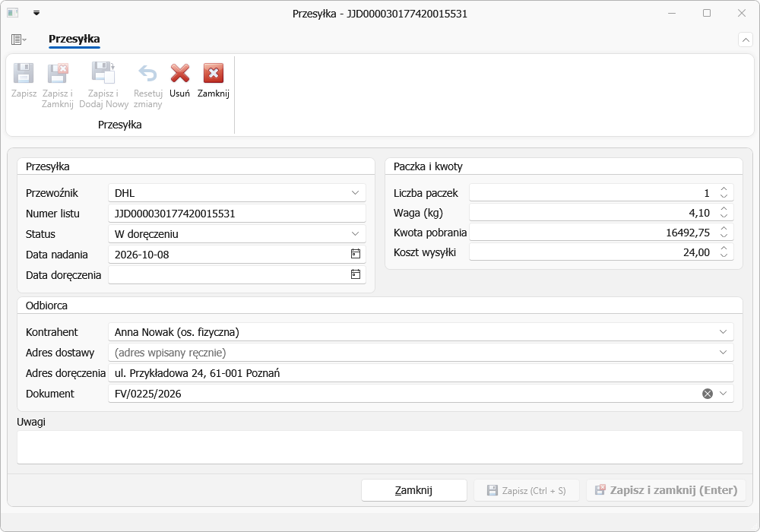Switch to the Przesyłka ribbon tab
760x532 pixels.
pos(74,39)
